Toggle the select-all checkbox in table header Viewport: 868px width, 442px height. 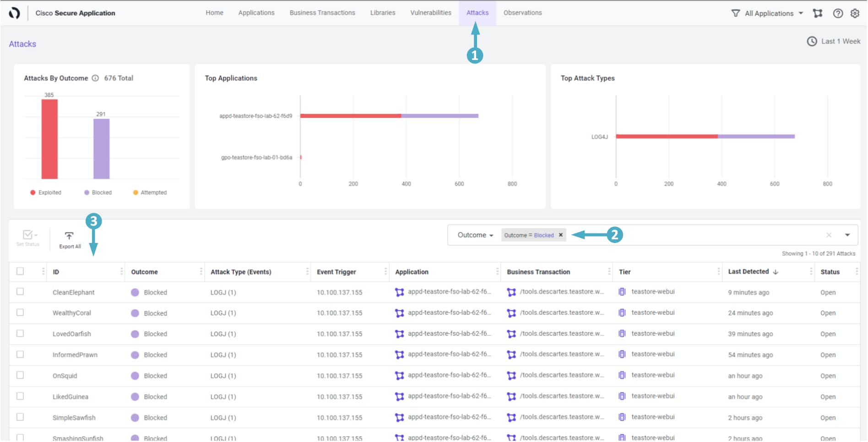click(x=20, y=271)
